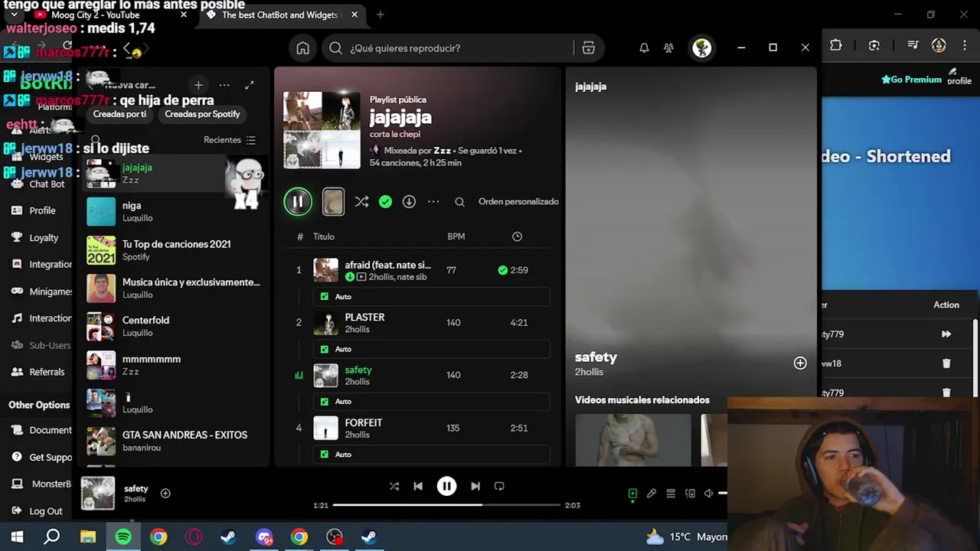Screen dimensions: 980x551
Task: Toggle shuffle in the playlist header
Action: pyautogui.click(x=361, y=201)
